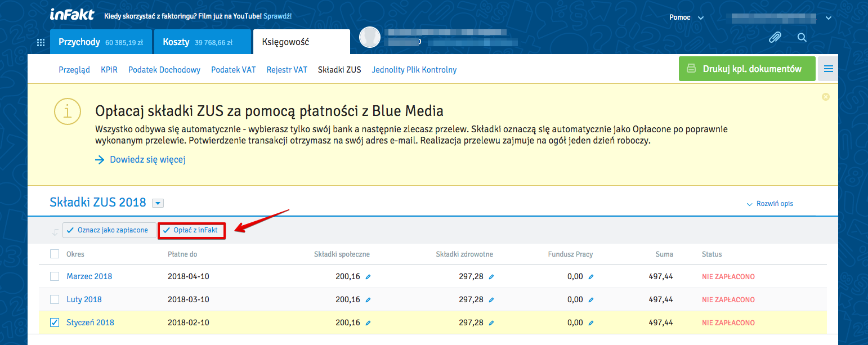Open the hamburger menu beside print button
868x345 pixels.
[x=828, y=69]
